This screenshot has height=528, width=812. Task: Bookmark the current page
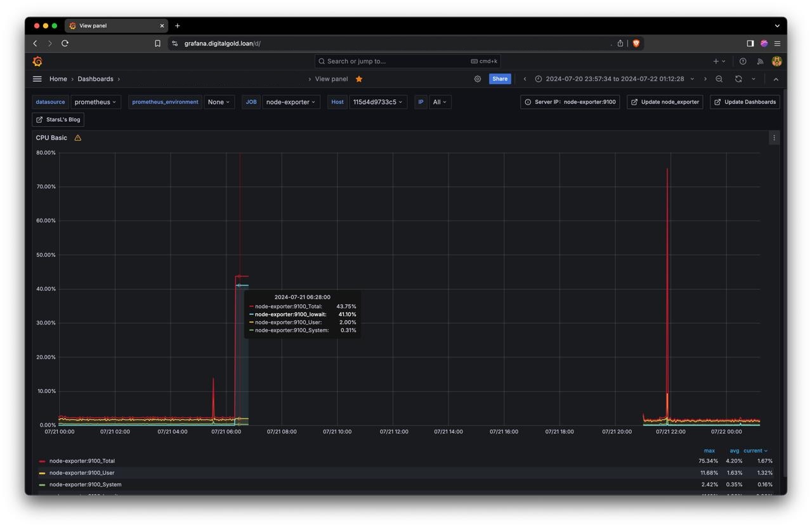157,43
